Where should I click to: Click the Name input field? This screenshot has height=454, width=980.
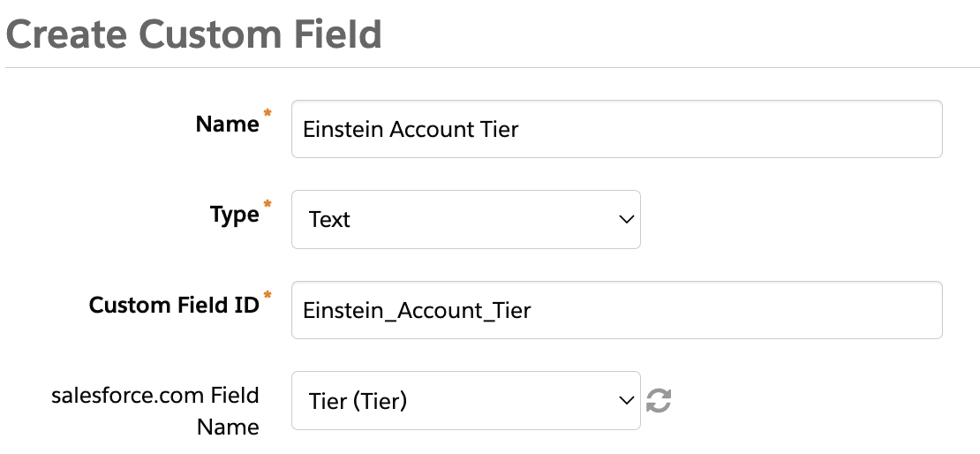point(616,129)
